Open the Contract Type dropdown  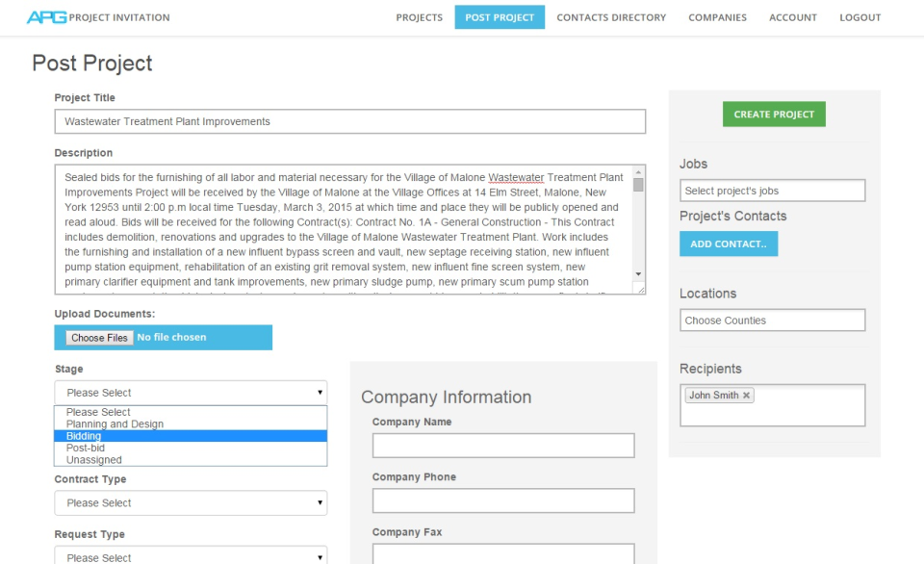coord(191,502)
